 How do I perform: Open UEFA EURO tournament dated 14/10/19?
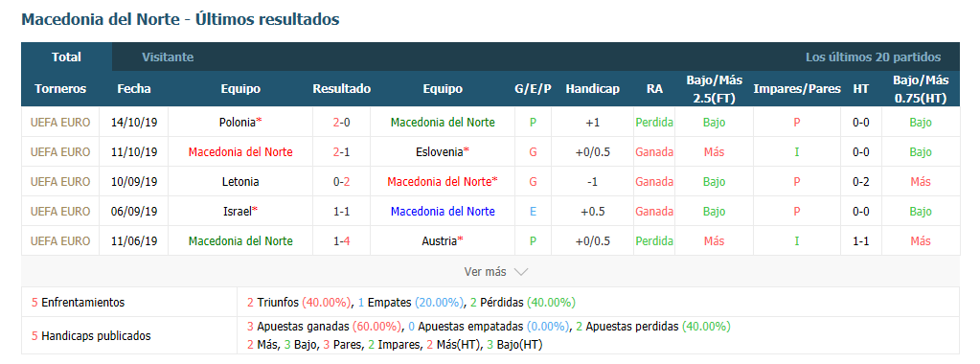point(60,123)
